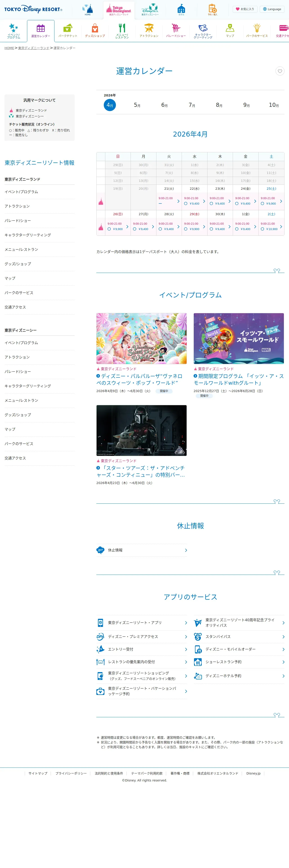Open the arrow in the 25(土) calendar cell

point(281,201)
